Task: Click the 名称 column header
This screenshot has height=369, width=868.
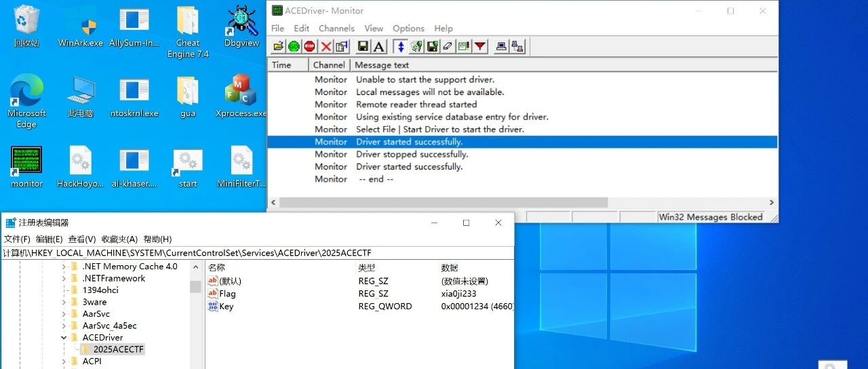Action: [x=216, y=268]
